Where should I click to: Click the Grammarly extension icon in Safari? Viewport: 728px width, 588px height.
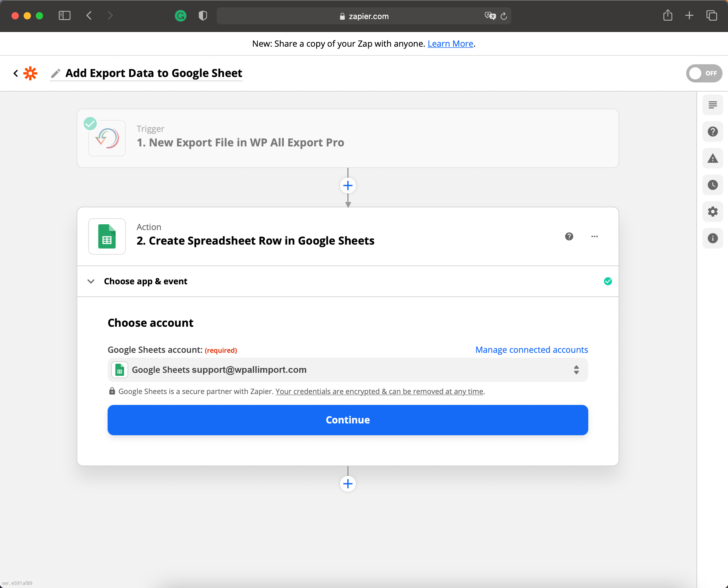(x=180, y=16)
